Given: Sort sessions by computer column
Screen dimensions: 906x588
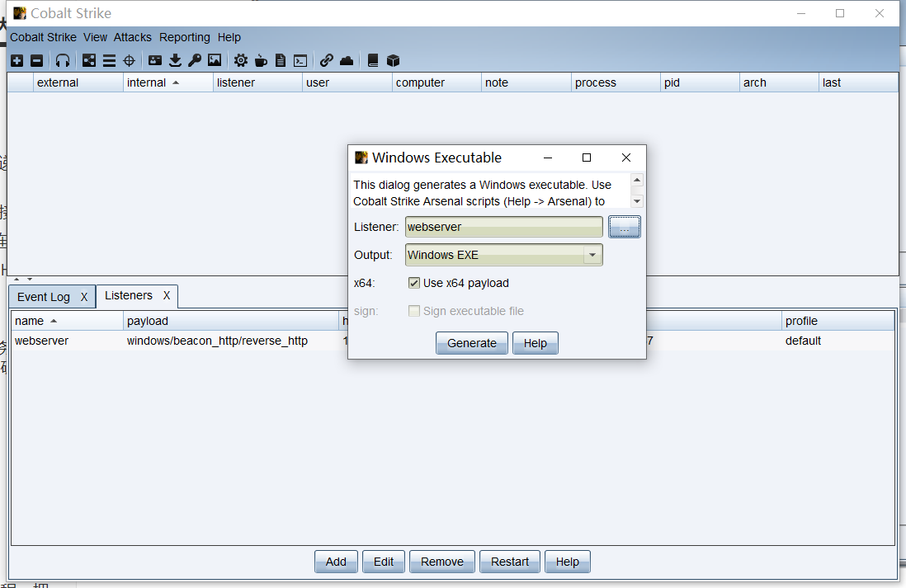Looking at the screenshot, I should click(x=436, y=82).
